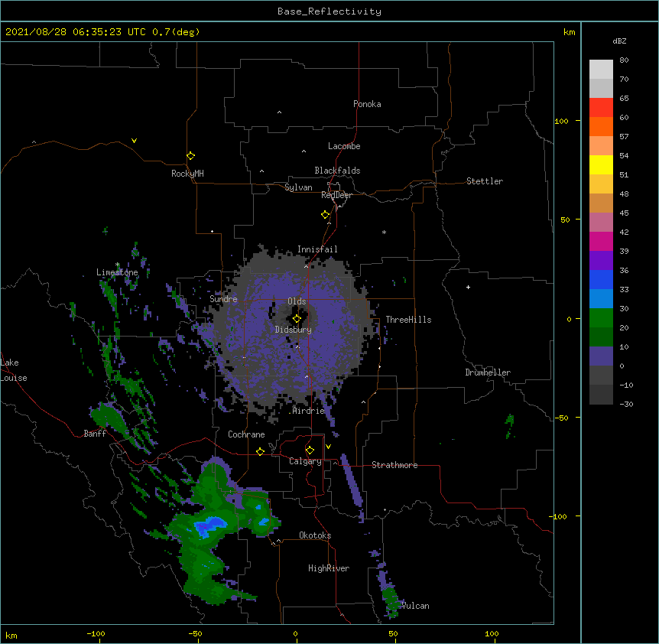
Task: Select the Sylvan label
Action: [298, 187]
